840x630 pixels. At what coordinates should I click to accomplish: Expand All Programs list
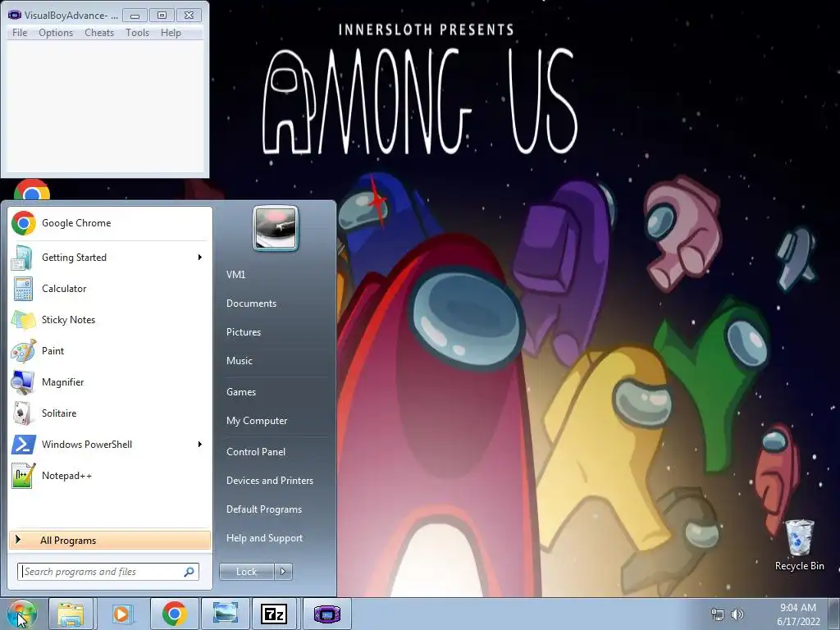coord(110,540)
